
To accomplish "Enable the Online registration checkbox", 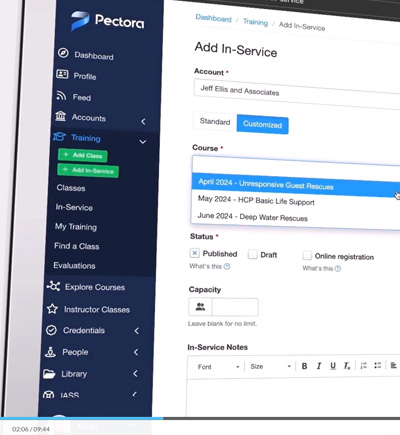I will 307,255.
